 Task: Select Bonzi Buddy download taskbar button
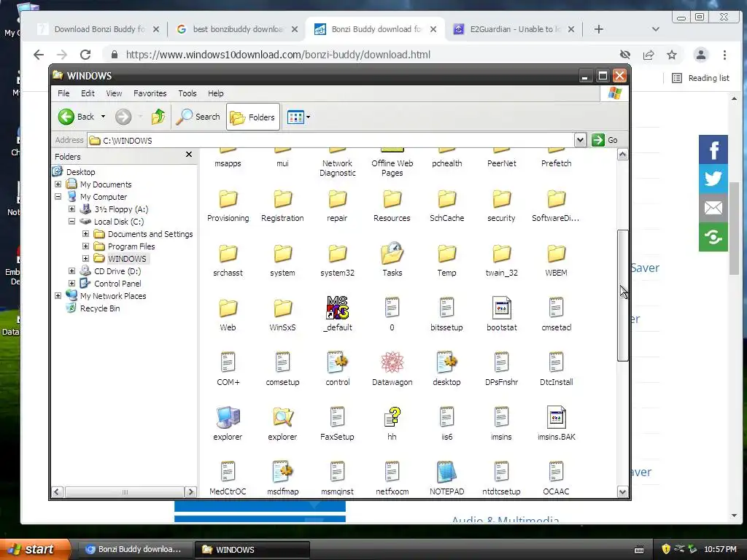pyautogui.click(x=134, y=550)
